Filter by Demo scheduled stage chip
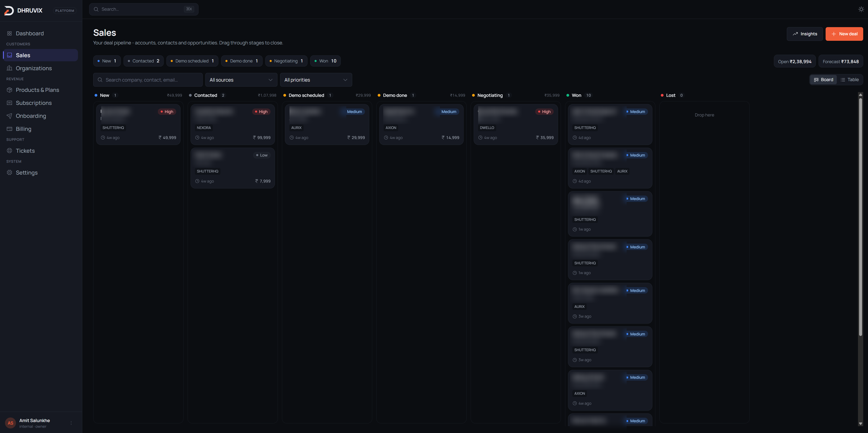 tap(192, 61)
